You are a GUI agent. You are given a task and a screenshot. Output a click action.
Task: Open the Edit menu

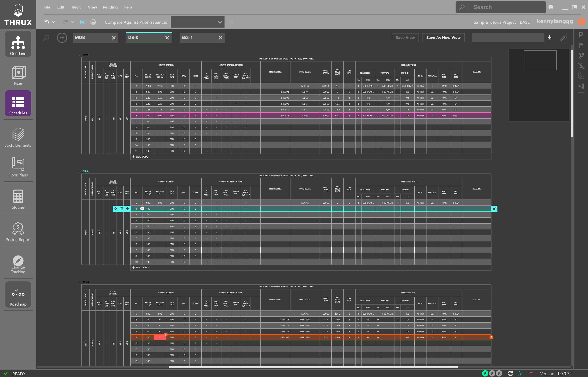point(61,7)
